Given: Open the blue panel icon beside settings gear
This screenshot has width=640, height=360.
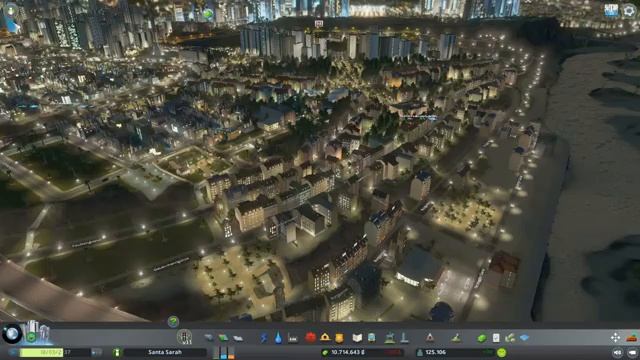Looking at the screenshot, I should click(x=611, y=11).
